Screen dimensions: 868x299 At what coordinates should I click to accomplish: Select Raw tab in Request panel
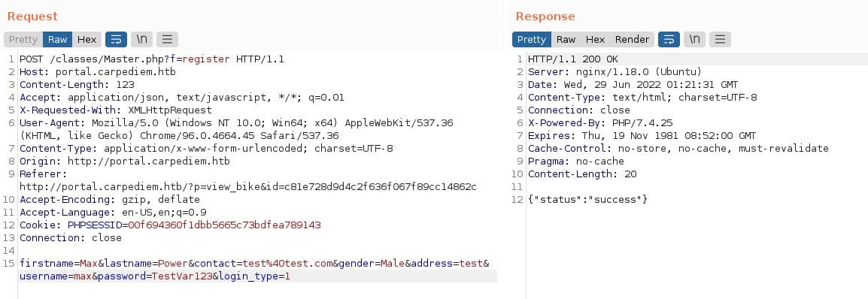pyautogui.click(x=58, y=39)
